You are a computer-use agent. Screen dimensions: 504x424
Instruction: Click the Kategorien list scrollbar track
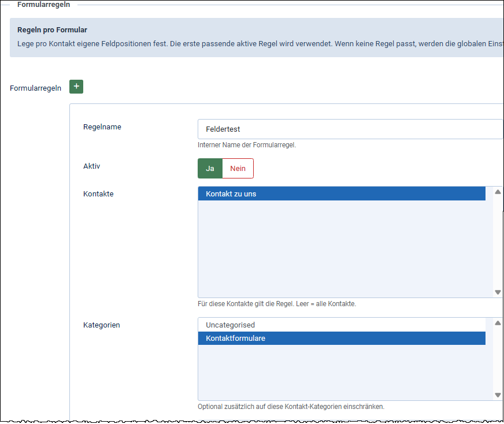498,358
